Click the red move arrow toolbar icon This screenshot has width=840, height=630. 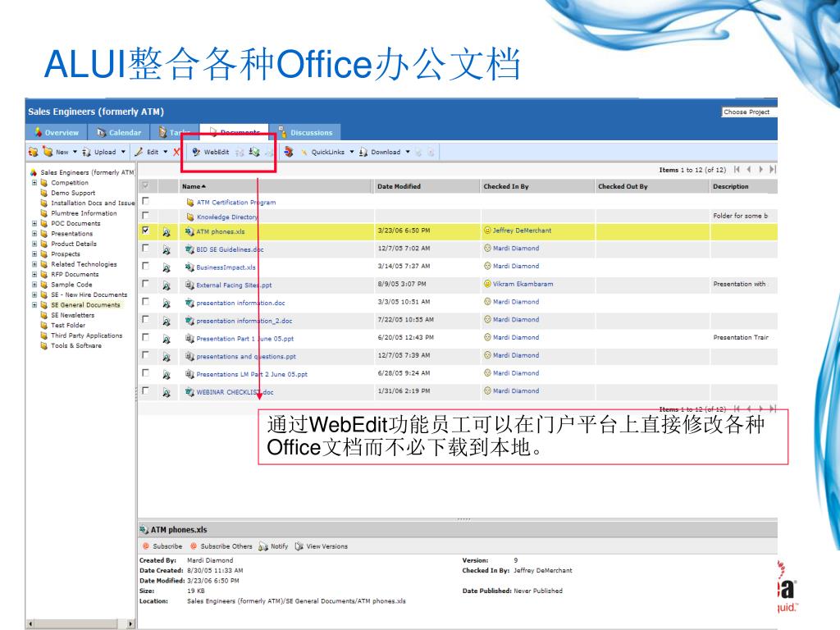pos(289,152)
